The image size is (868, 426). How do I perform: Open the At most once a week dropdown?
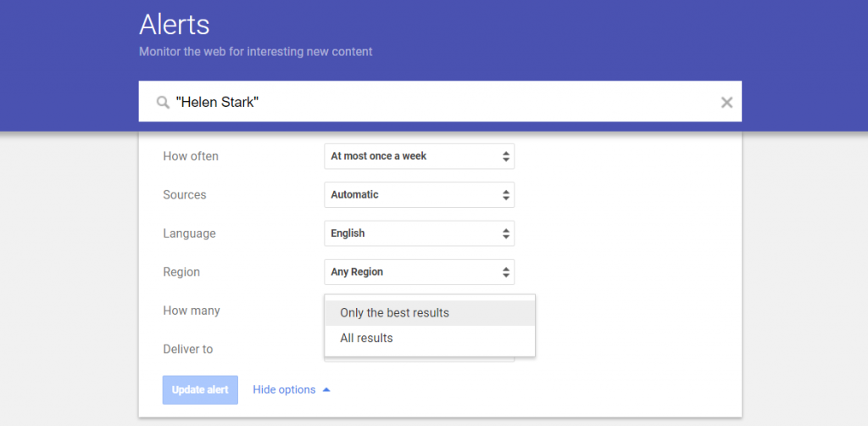coord(419,156)
